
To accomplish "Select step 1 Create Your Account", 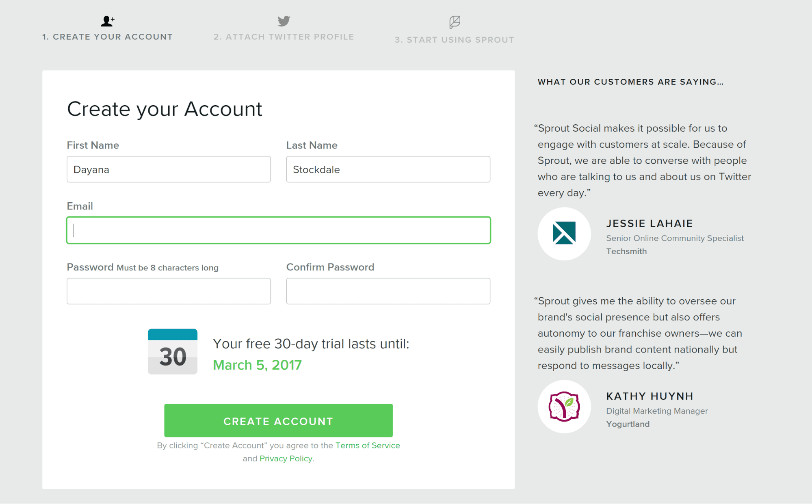I will click(108, 37).
